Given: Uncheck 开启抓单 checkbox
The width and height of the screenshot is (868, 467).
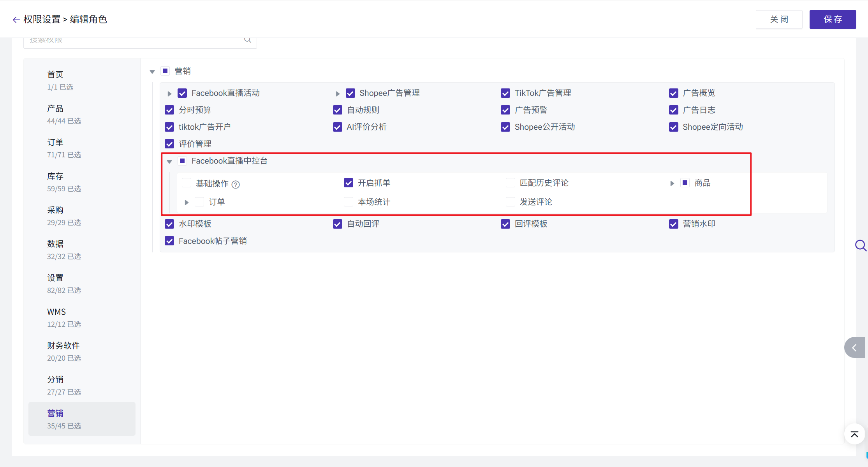Looking at the screenshot, I should [349, 183].
